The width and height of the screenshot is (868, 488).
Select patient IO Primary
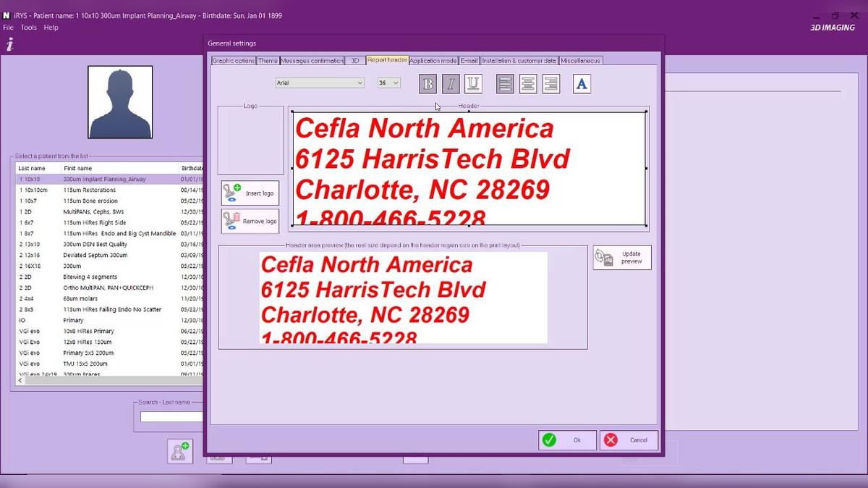(110, 320)
